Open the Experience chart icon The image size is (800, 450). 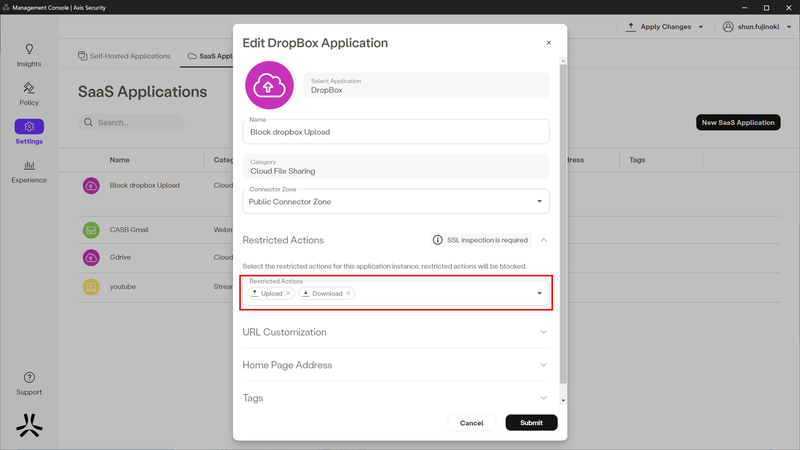(x=29, y=165)
